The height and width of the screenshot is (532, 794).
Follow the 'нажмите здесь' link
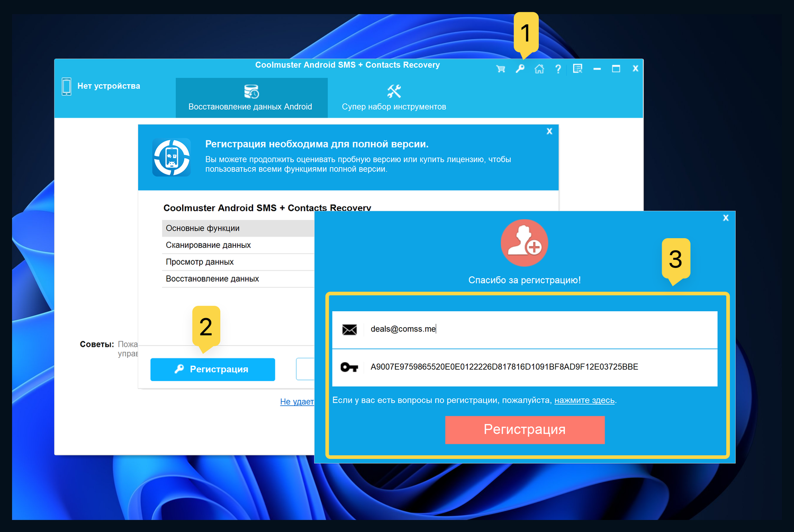pyautogui.click(x=584, y=400)
